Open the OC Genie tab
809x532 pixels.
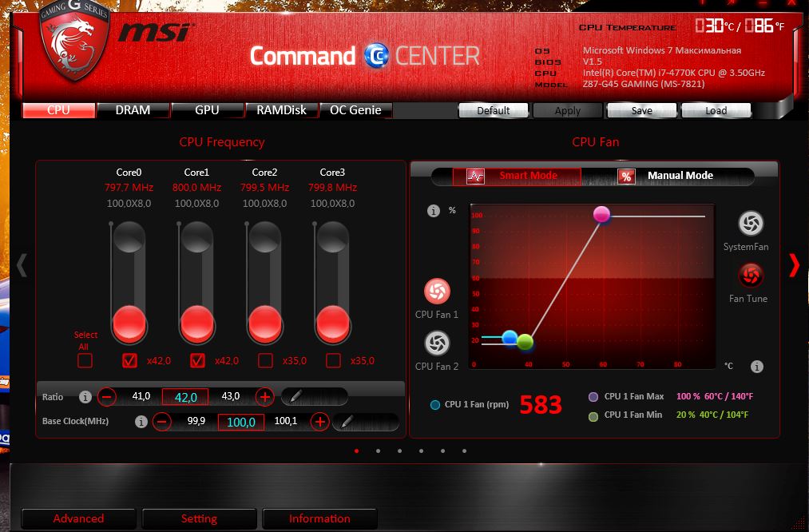click(x=356, y=110)
